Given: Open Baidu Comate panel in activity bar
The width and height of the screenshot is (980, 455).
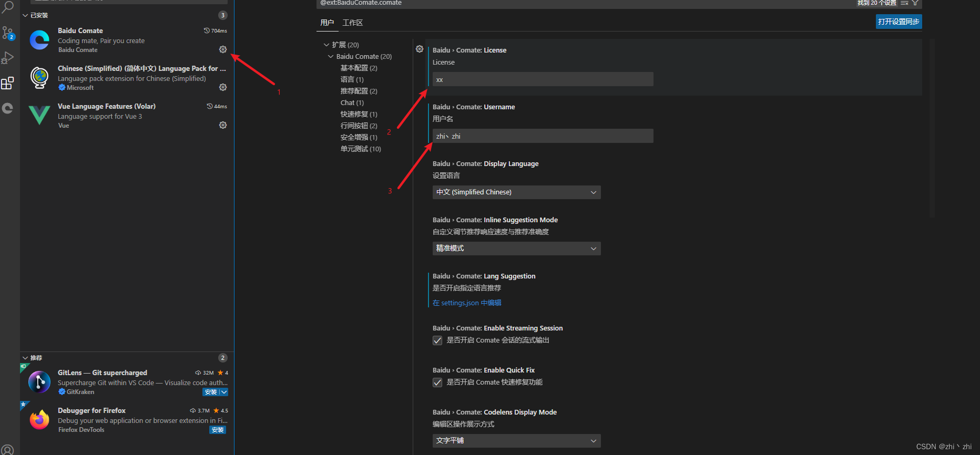Looking at the screenshot, I should pos(7,108).
